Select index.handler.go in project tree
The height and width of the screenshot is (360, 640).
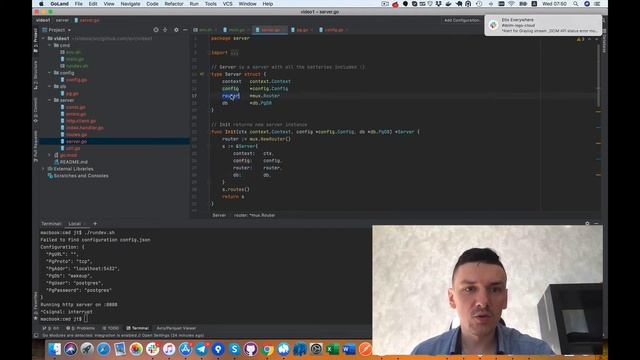coord(84,128)
